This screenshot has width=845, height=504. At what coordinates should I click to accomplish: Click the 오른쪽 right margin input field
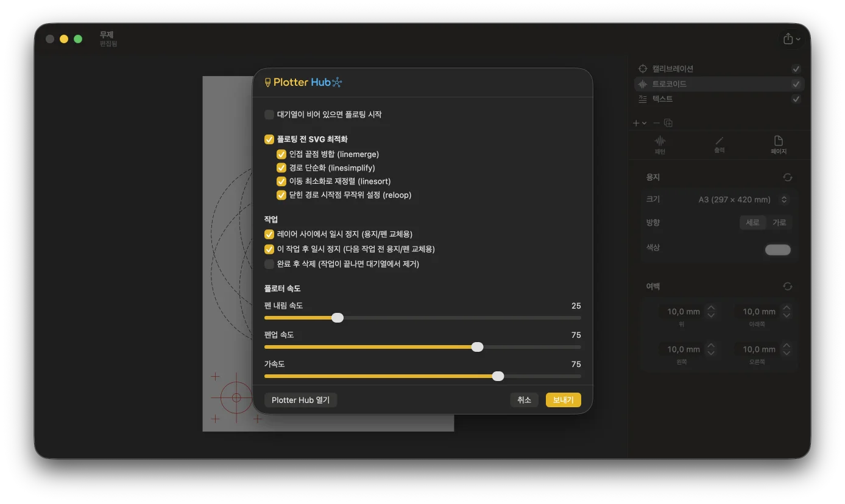point(757,349)
